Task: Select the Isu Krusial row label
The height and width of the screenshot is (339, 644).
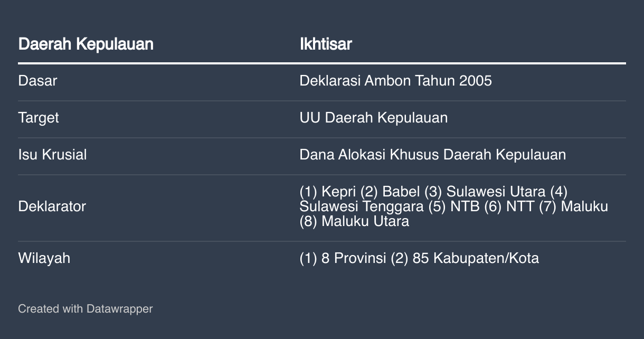Action: coord(52,155)
